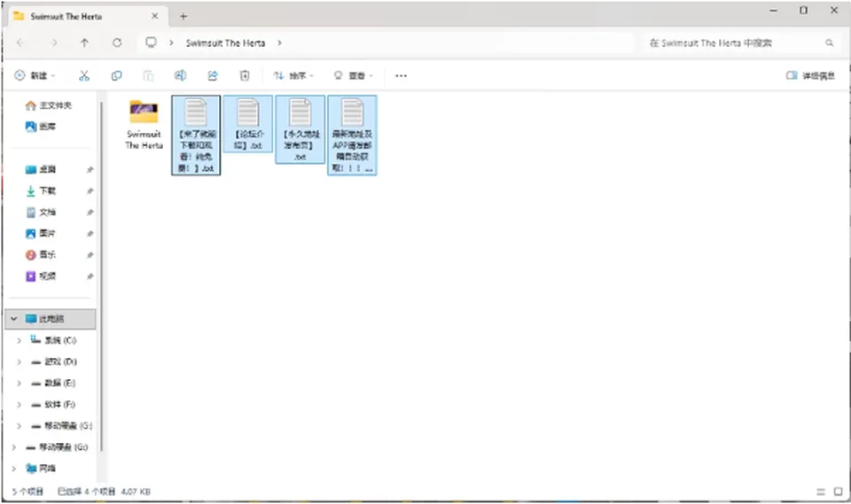Open the Sort dropdown menu
The height and width of the screenshot is (504, 851).
click(x=293, y=75)
